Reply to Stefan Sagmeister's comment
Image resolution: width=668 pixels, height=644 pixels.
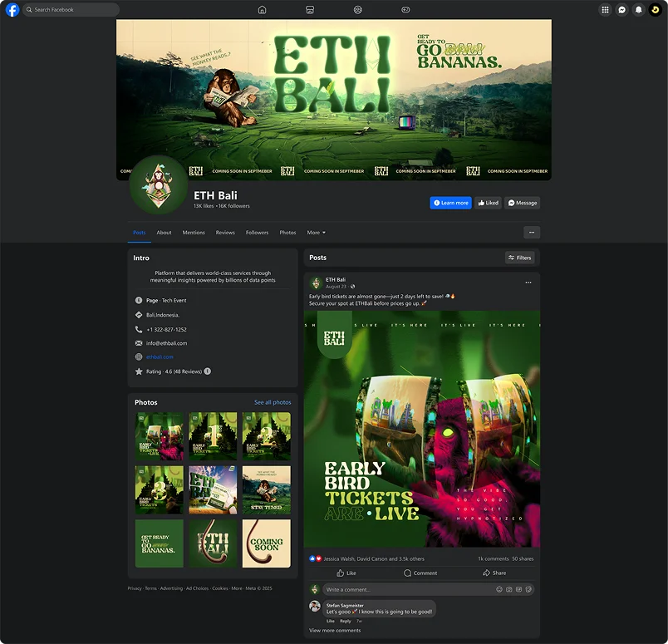[345, 621]
